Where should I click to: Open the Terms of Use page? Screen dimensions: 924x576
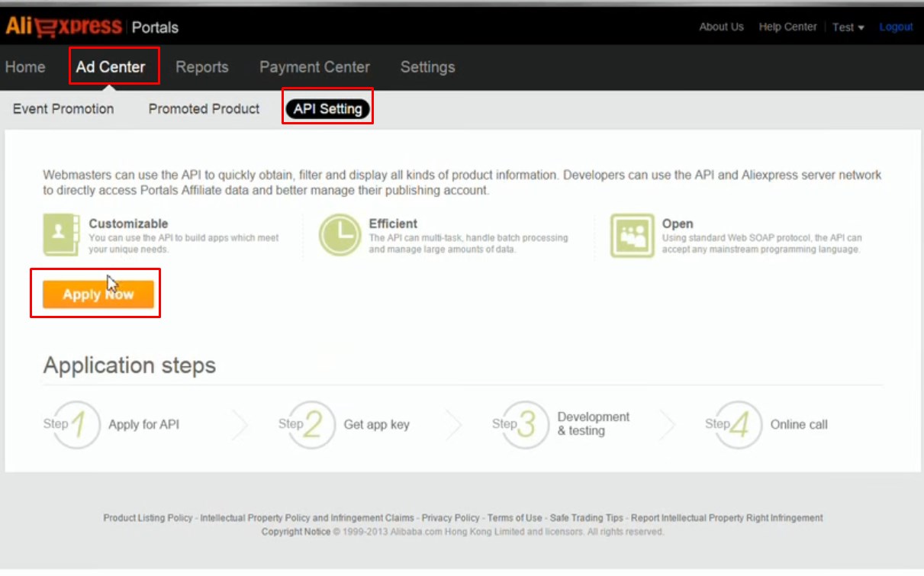(515, 517)
